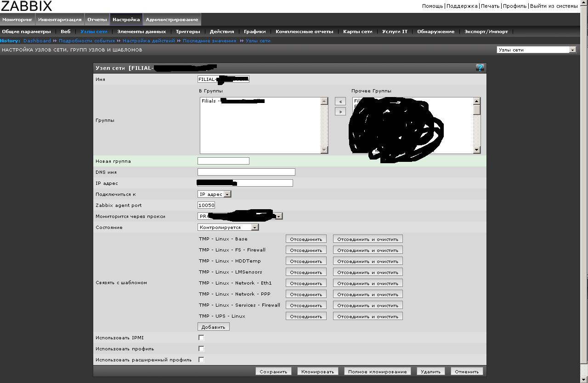This screenshot has width=588, height=383.
Task: Switch to the Мониторинг tab
Action: [17, 20]
